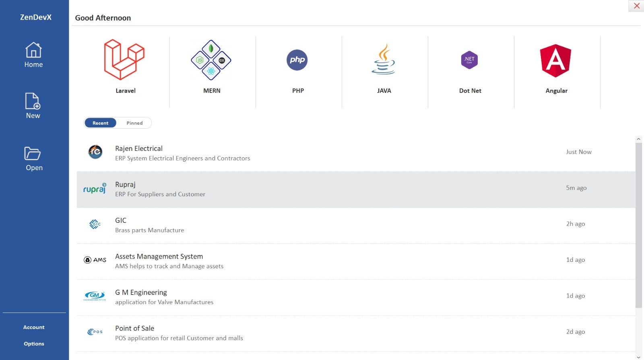This screenshot has width=644, height=360.
Task: Pick the PHP logo tile
Action: click(297, 60)
